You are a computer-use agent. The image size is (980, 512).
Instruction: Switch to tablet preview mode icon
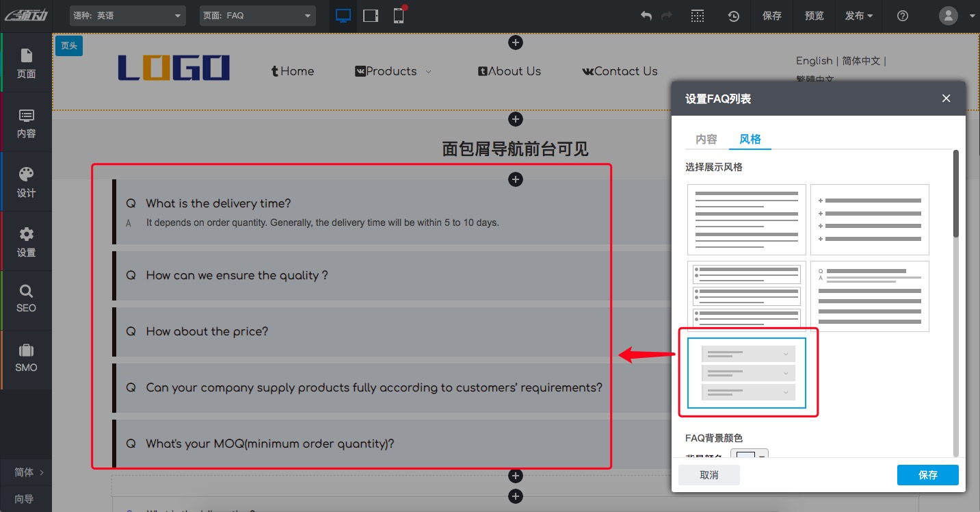[x=371, y=16]
